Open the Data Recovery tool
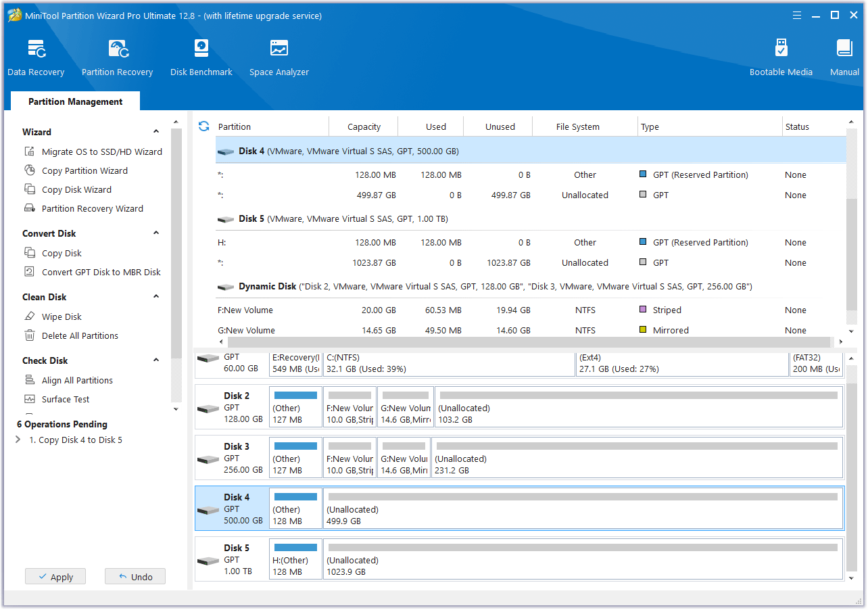 pyautogui.click(x=36, y=58)
